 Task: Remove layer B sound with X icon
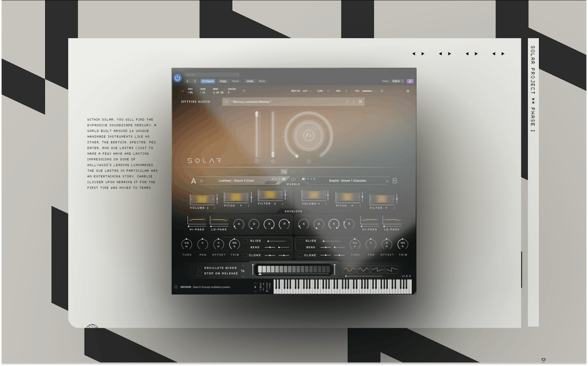(314, 179)
